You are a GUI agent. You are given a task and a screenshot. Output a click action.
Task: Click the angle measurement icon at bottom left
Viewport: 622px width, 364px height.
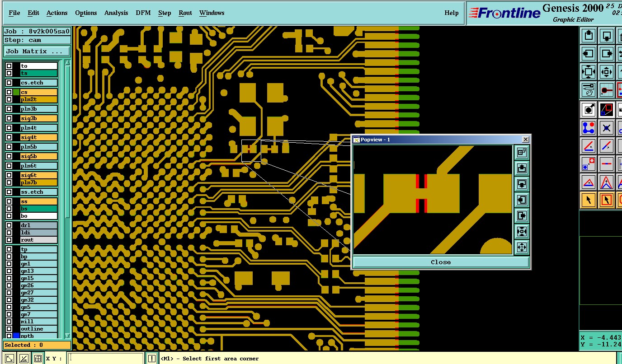(x=24, y=359)
